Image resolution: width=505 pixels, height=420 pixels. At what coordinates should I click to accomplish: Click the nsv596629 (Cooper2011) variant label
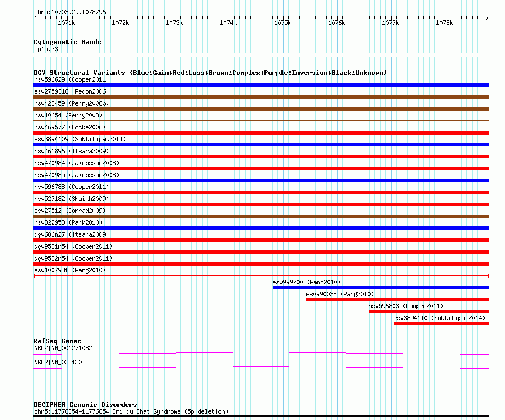click(71, 79)
